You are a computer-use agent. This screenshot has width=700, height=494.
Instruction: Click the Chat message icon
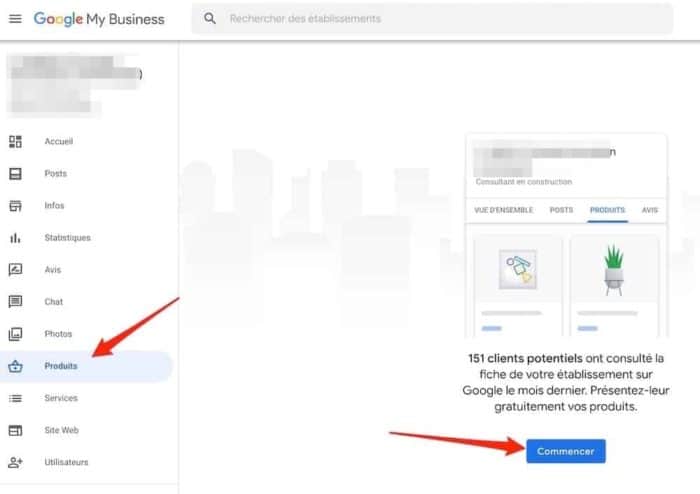point(15,302)
